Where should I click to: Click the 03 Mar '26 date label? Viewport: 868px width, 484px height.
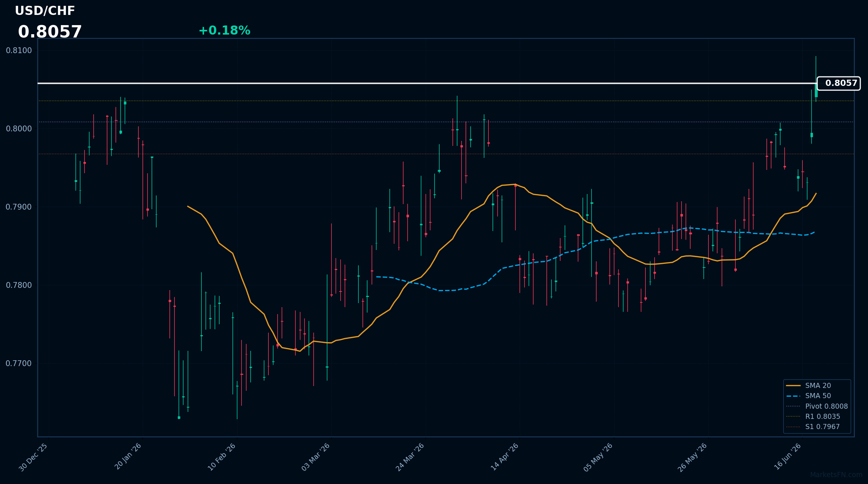316,457
